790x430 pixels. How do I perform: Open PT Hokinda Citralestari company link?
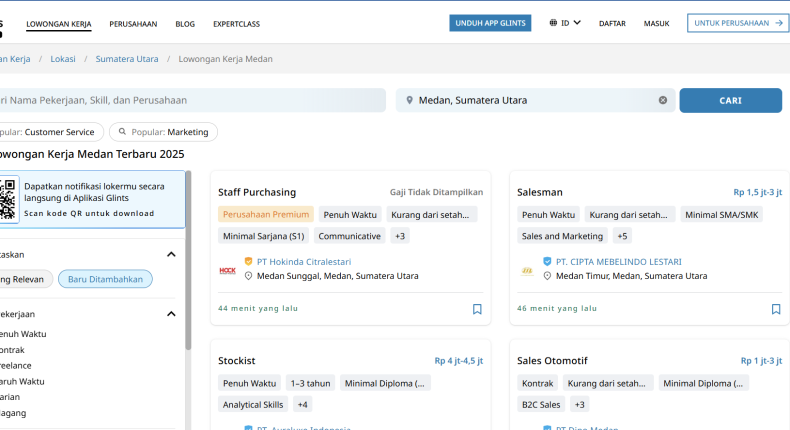[x=304, y=262]
